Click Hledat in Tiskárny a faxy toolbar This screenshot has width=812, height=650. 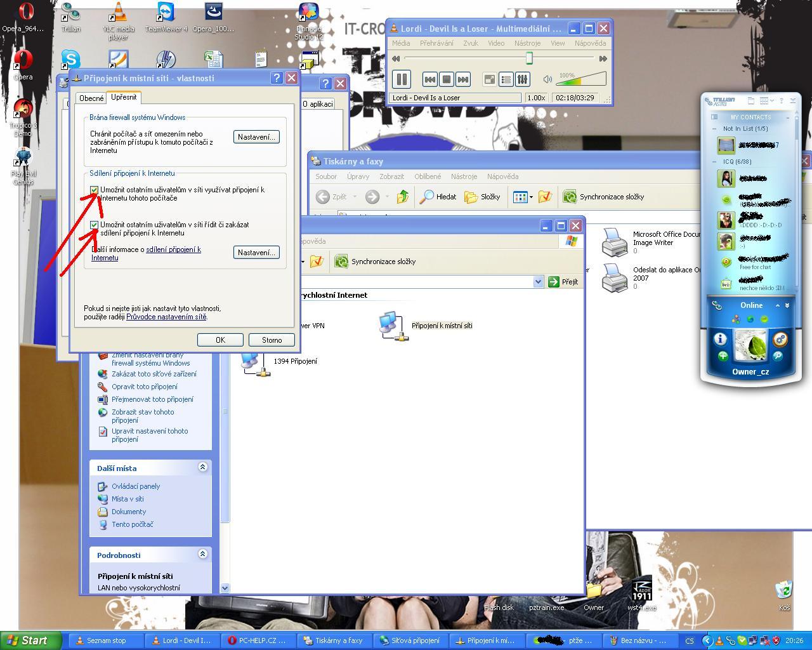(x=438, y=197)
